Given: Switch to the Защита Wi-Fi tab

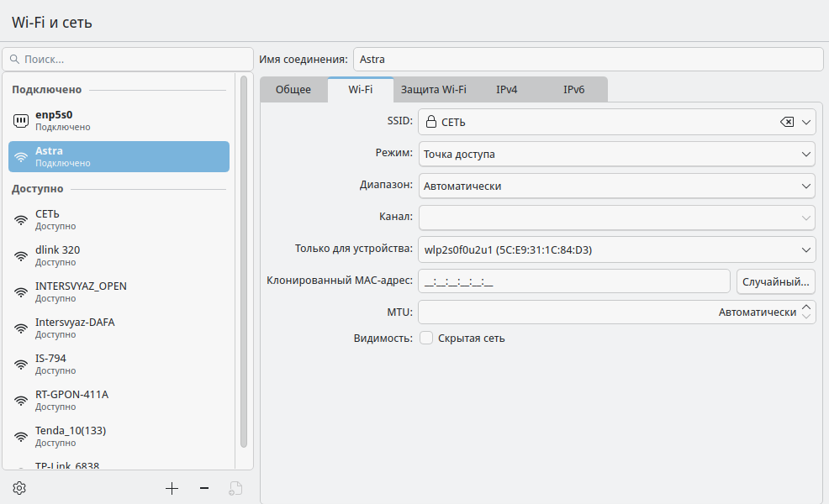Looking at the screenshot, I should click(x=434, y=89).
